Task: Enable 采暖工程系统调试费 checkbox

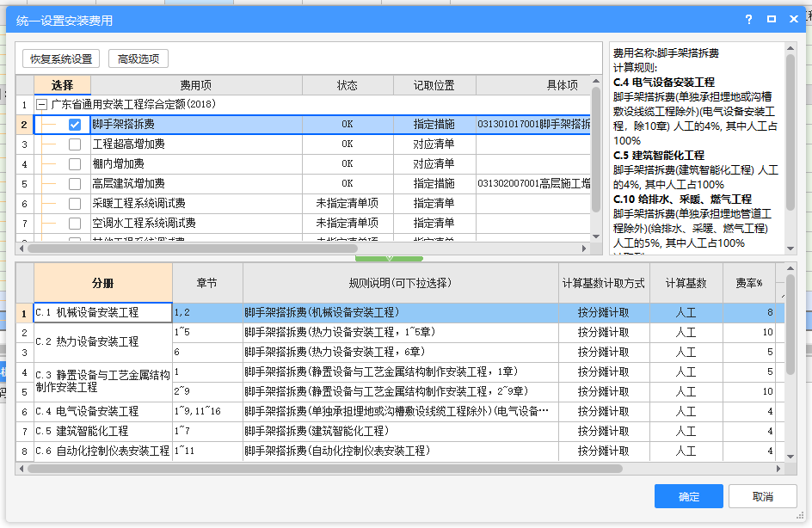Action: point(75,204)
